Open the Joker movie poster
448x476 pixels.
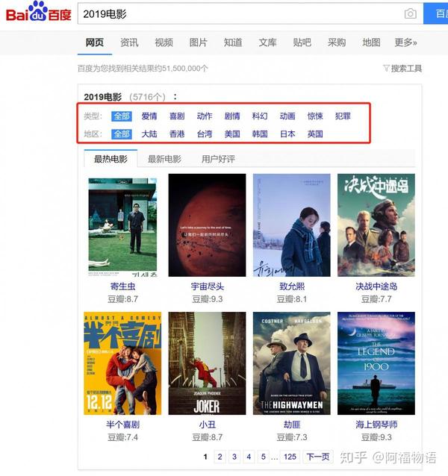(x=207, y=363)
